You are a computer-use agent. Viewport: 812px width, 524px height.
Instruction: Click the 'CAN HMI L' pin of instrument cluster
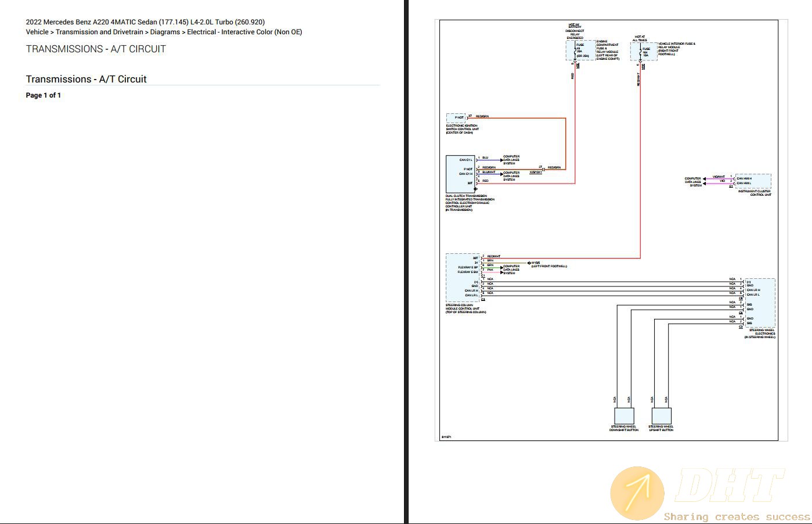744,183
